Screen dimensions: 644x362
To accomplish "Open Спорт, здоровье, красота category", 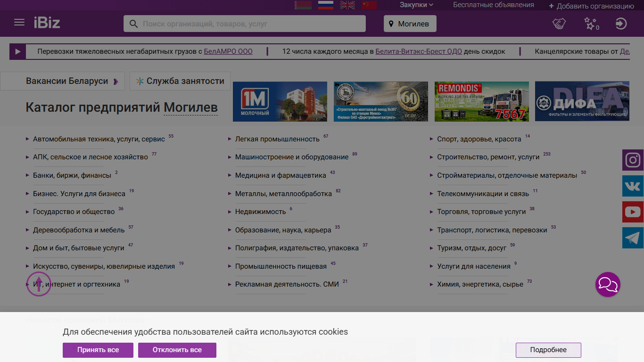I will 479,139.
